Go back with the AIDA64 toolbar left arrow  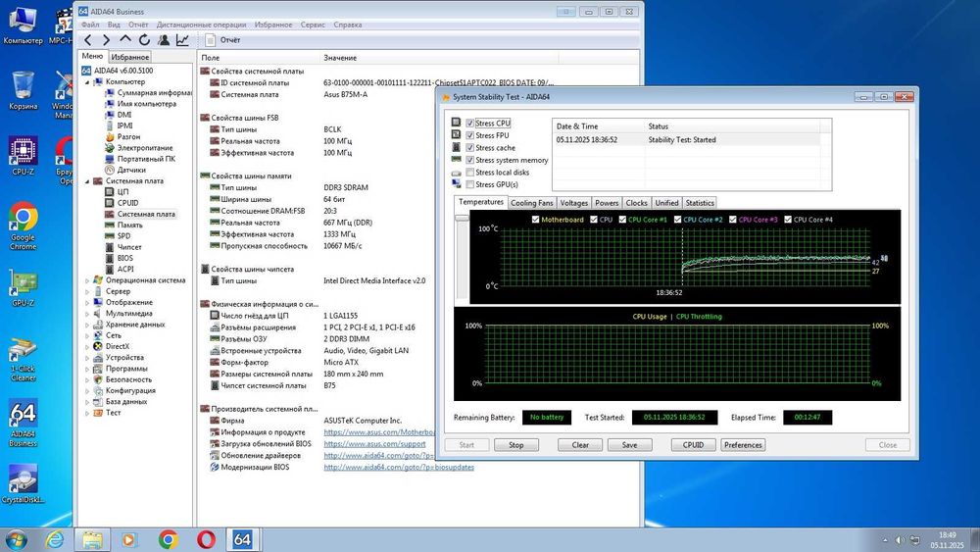tap(88, 40)
